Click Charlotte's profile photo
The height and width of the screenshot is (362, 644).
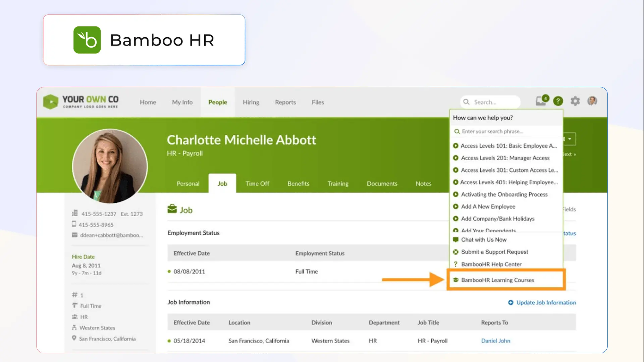tap(110, 166)
